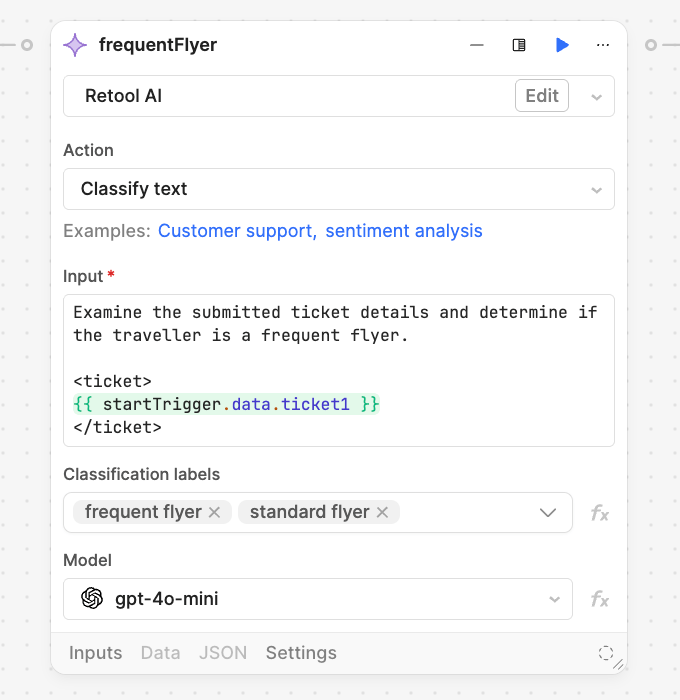The height and width of the screenshot is (700, 680).
Task: Remove the 'standard flyer' label tag
Action: pyautogui.click(x=381, y=512)
